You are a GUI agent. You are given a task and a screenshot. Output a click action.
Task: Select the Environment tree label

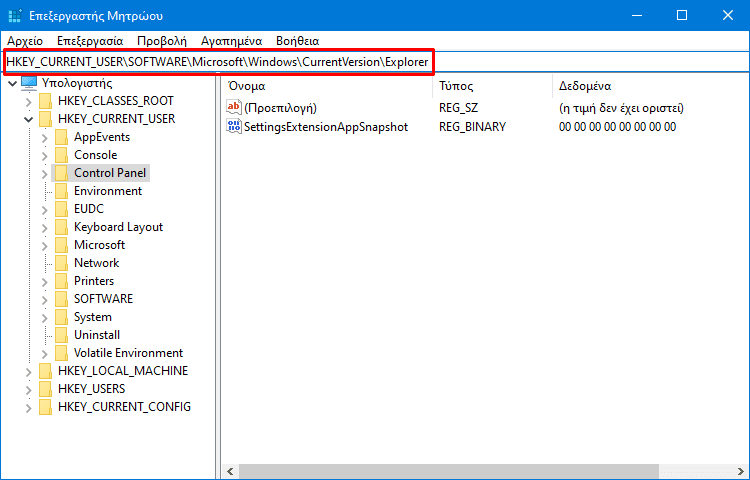click(x=108, y=191)
